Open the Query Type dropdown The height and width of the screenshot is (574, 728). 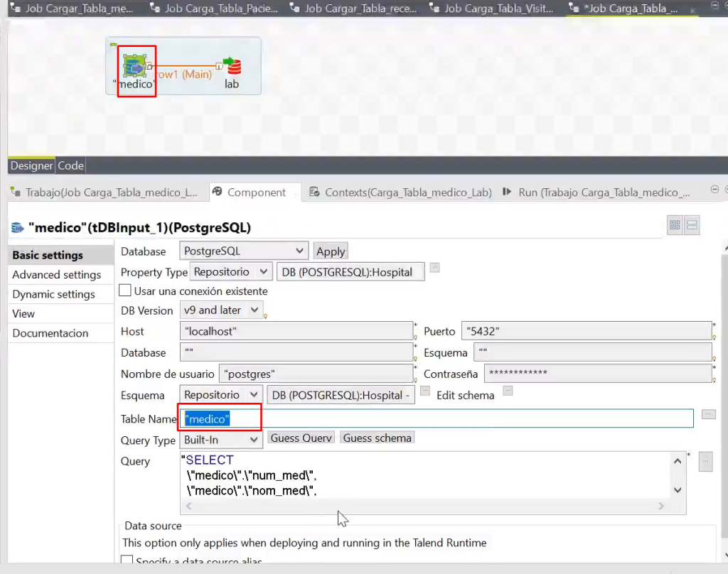220,440
